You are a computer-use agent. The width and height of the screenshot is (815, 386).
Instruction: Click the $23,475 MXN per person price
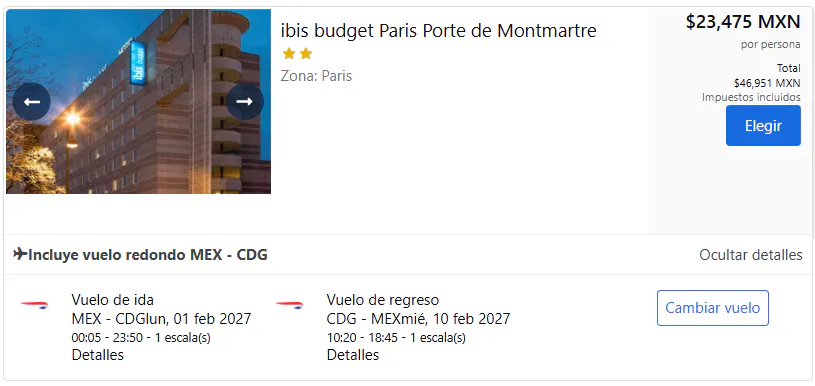click(743, 22)
